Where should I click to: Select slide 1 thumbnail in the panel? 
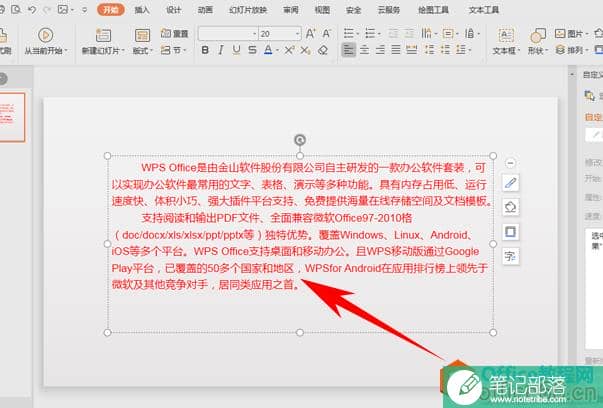(x=12, y=117)
